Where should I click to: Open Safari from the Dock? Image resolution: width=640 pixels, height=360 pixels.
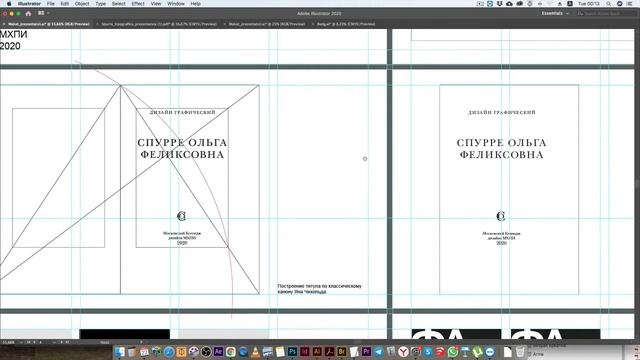click(169, 352)
